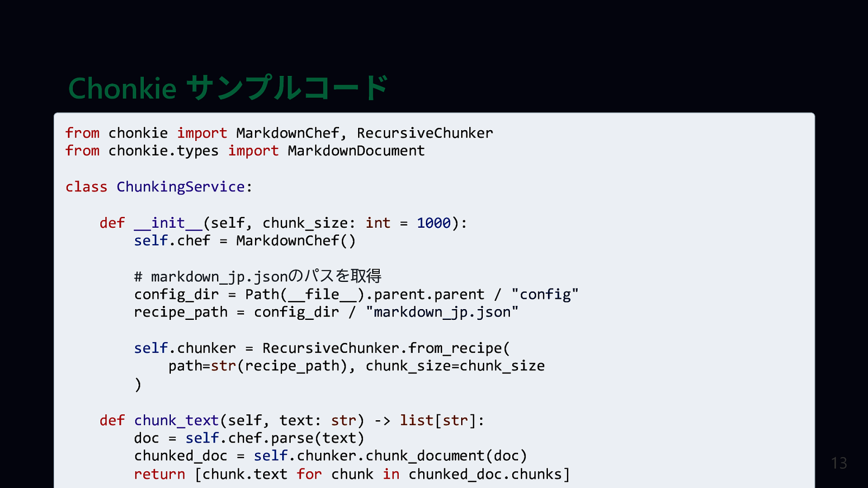Click the return keyword in last line
This screenshot has height=488, width=868.
[x=159, y=474]
